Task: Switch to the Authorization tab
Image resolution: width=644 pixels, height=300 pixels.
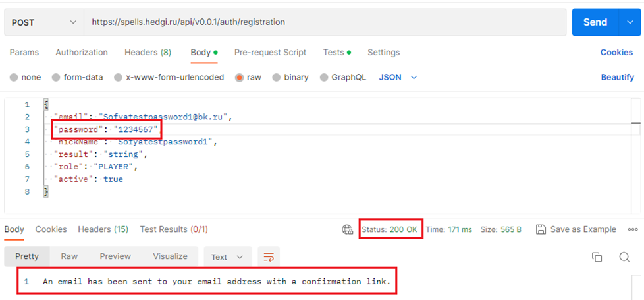Action: click(82, 53)
